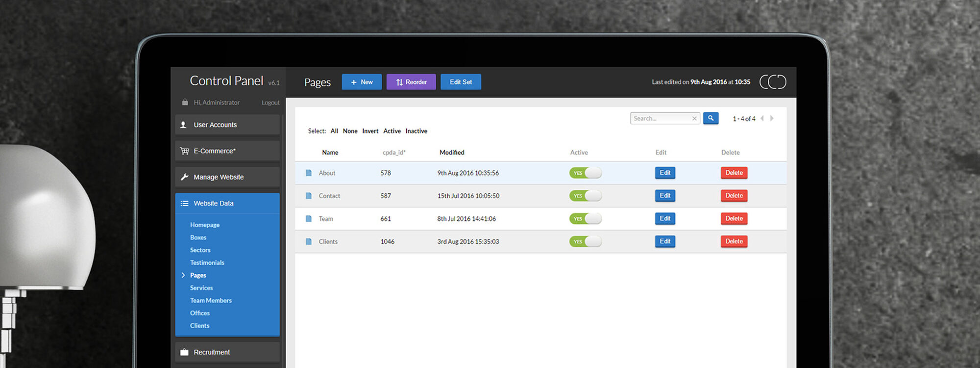The height and width of the screenshot is (368, 980).
Task: Delete the Team page
Action: coord(734,218)
